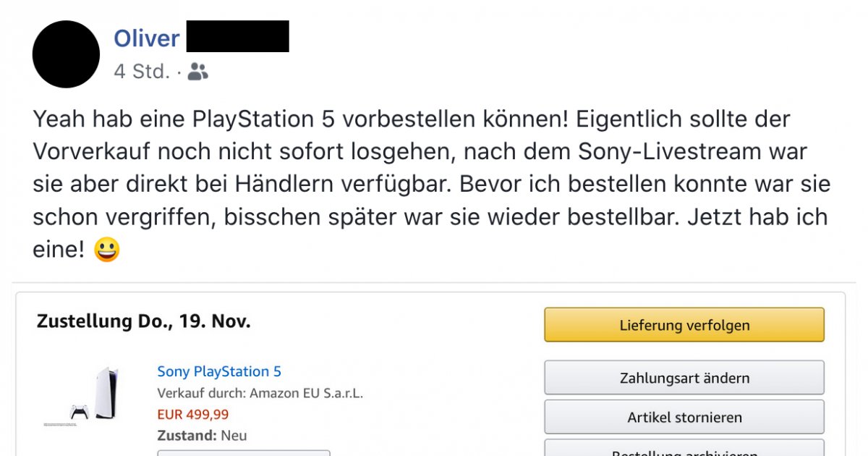
Task: Open Oliver's profile picture avatar
Action: (x=66, y=54)
